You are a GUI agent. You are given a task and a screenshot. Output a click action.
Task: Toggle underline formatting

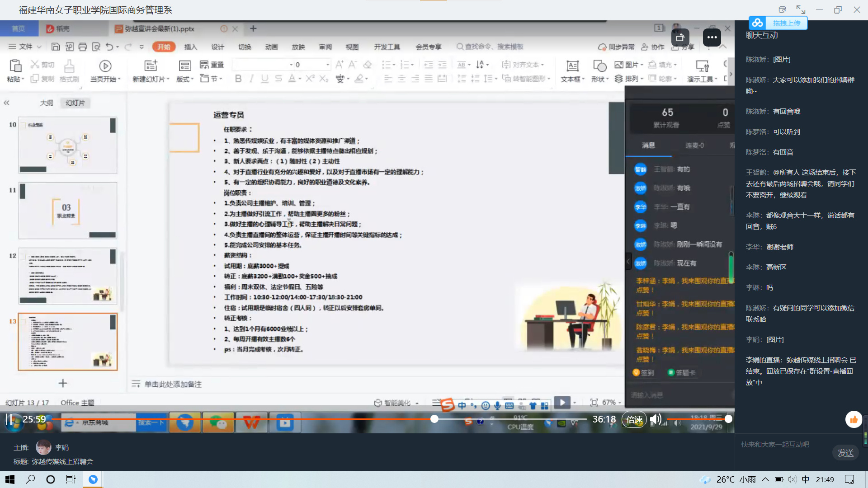pos(264,78)
